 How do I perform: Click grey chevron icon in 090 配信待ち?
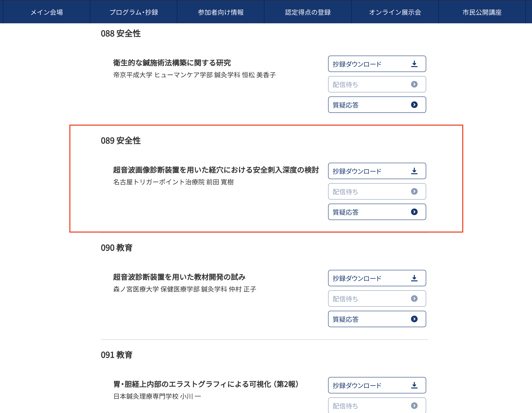(x=414, y=299)
